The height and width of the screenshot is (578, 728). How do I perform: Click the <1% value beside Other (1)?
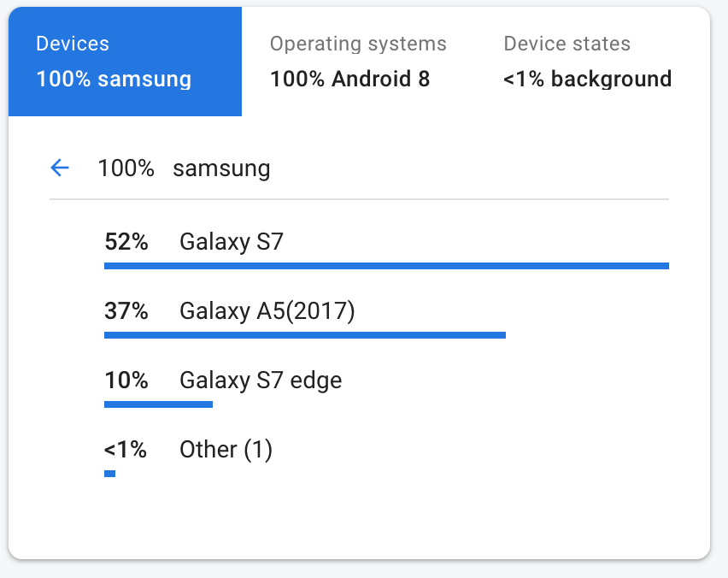(x=126, y=450)
